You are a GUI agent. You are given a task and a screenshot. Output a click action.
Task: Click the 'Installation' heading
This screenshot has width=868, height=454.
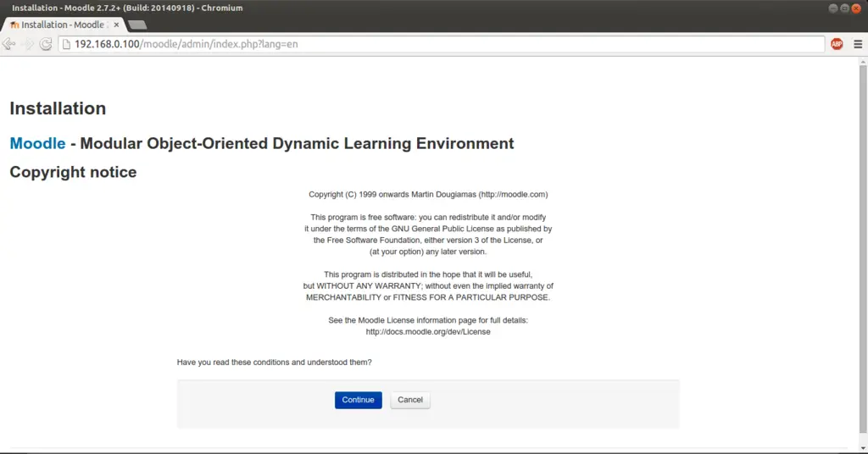click(58, 108)
